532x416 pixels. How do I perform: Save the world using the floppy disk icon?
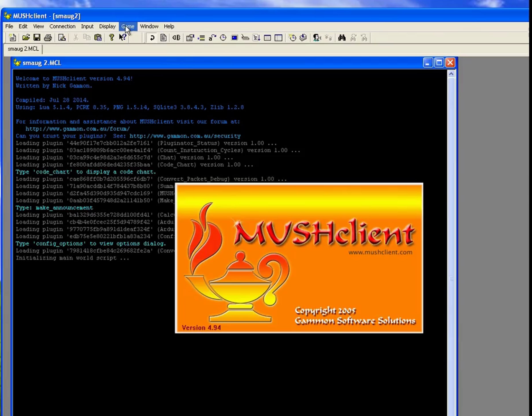pos(37,37)
